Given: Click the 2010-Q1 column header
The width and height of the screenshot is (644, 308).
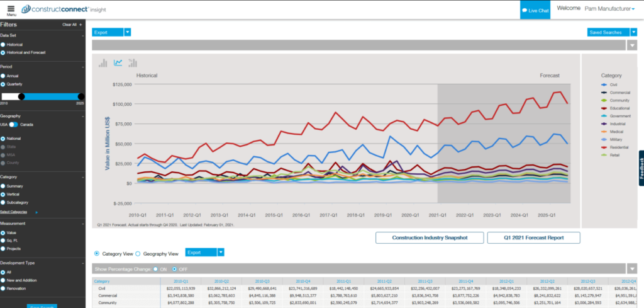Looking at the screenshot, I should tap(180, 282).
